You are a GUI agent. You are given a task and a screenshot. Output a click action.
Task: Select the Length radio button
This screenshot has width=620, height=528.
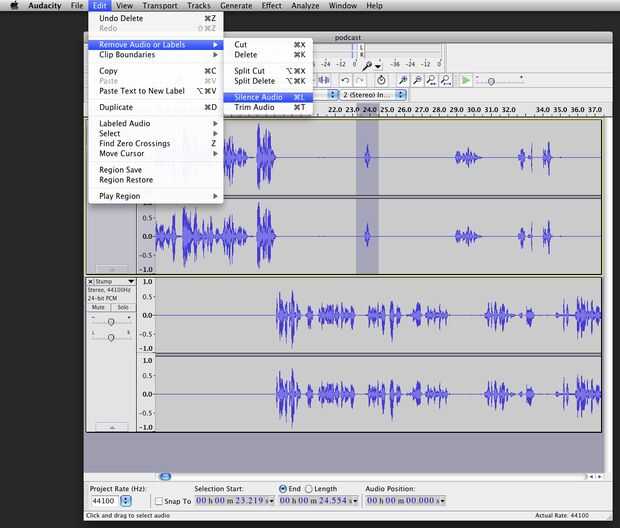tap(308, 489)
